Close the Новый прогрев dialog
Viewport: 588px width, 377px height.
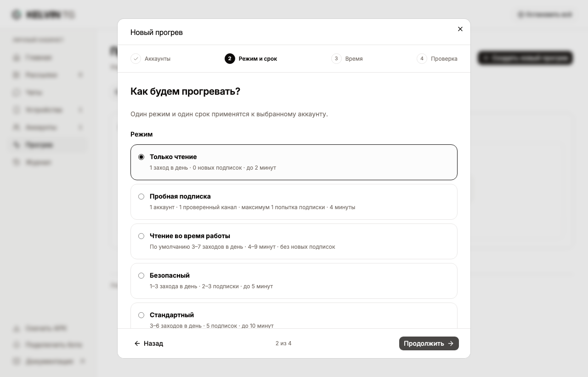click(460, 29)
